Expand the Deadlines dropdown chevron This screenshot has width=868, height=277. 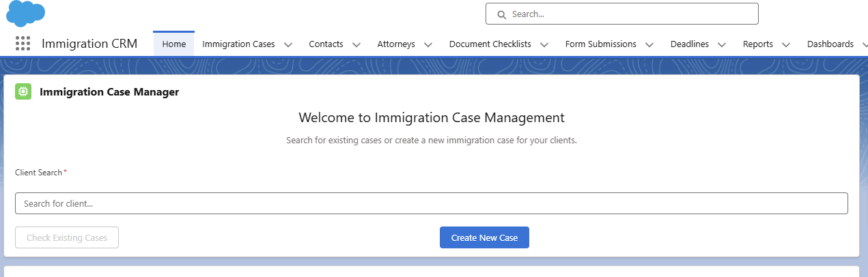[722, 44]
